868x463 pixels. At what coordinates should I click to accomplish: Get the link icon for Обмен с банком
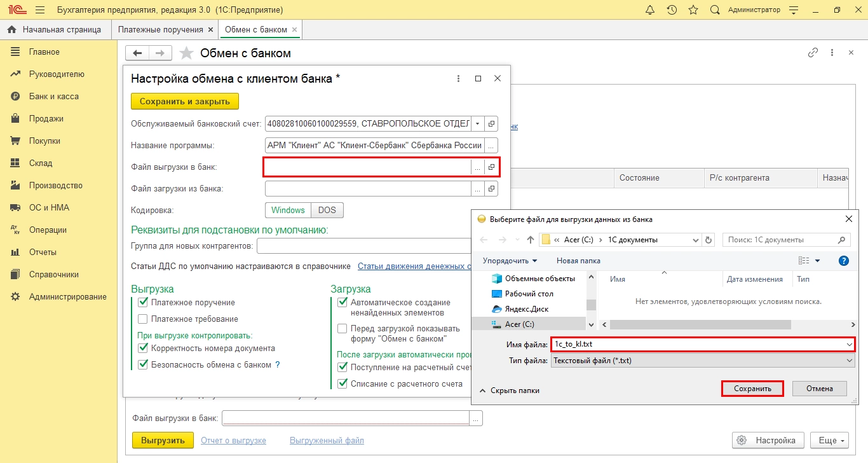coord(813,53)
